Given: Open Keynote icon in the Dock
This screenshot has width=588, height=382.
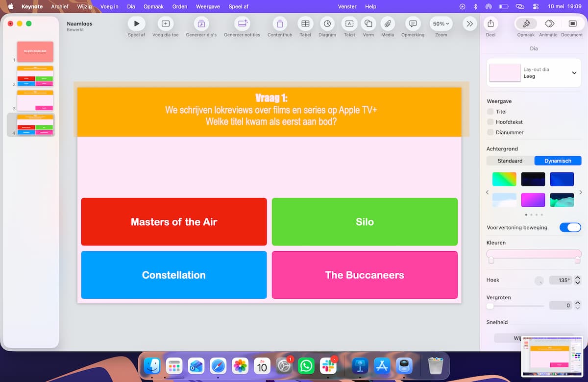Looking at the screenshot, I should tap(360, 366).
